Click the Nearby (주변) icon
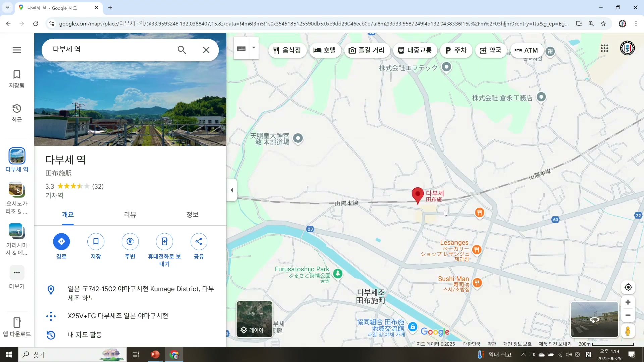This screenshot has height=362, width=644. tap(130, 242)
